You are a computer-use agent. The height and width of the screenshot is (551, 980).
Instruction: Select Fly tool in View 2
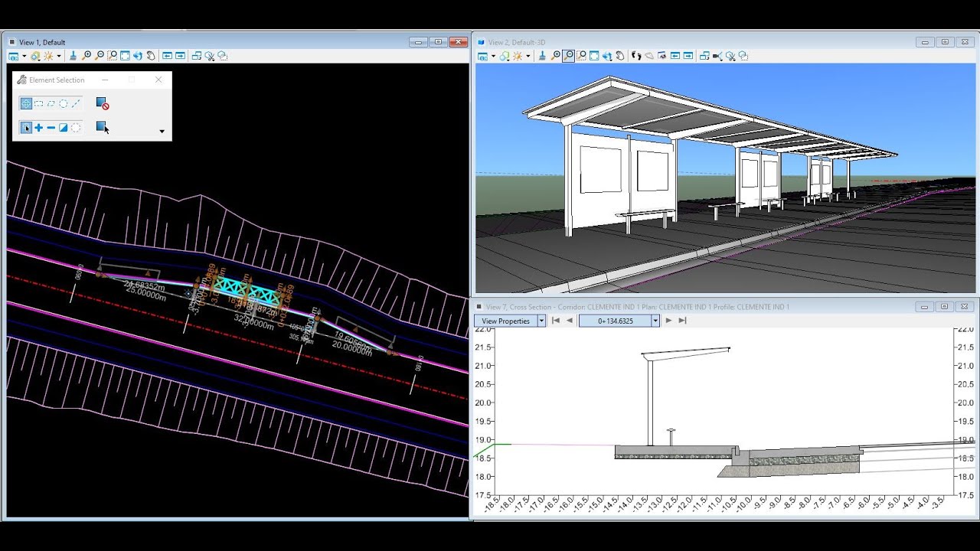tap(649, 56)
